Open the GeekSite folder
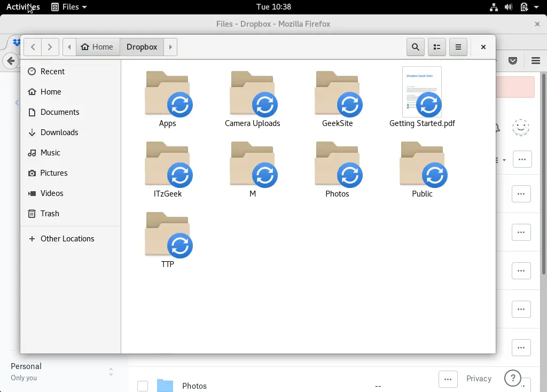Screen dimensions: 547x392 tap(338, 99)
